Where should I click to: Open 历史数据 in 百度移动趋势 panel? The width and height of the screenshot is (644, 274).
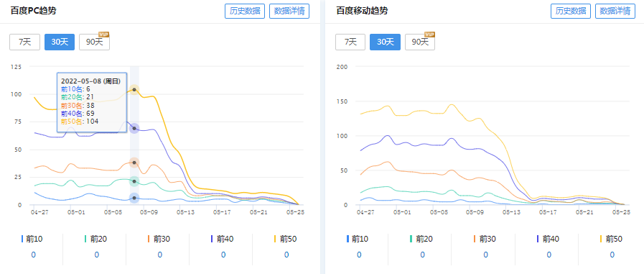[571, 11]
